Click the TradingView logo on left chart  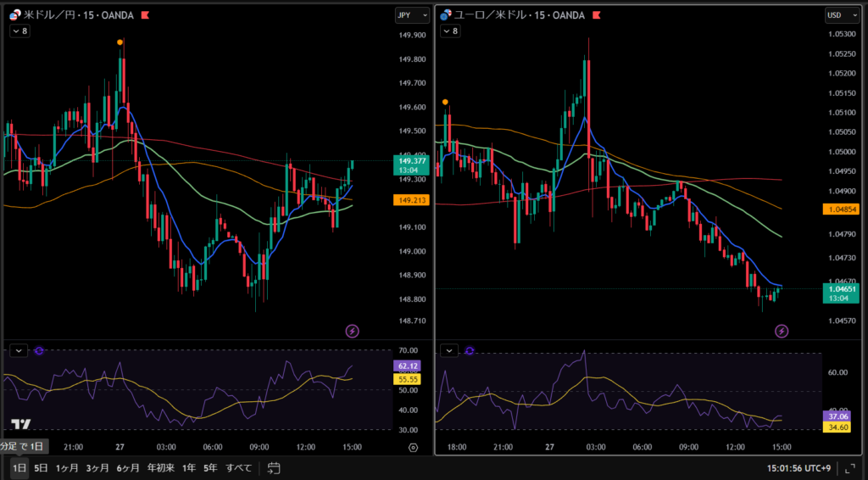[21, 425]
